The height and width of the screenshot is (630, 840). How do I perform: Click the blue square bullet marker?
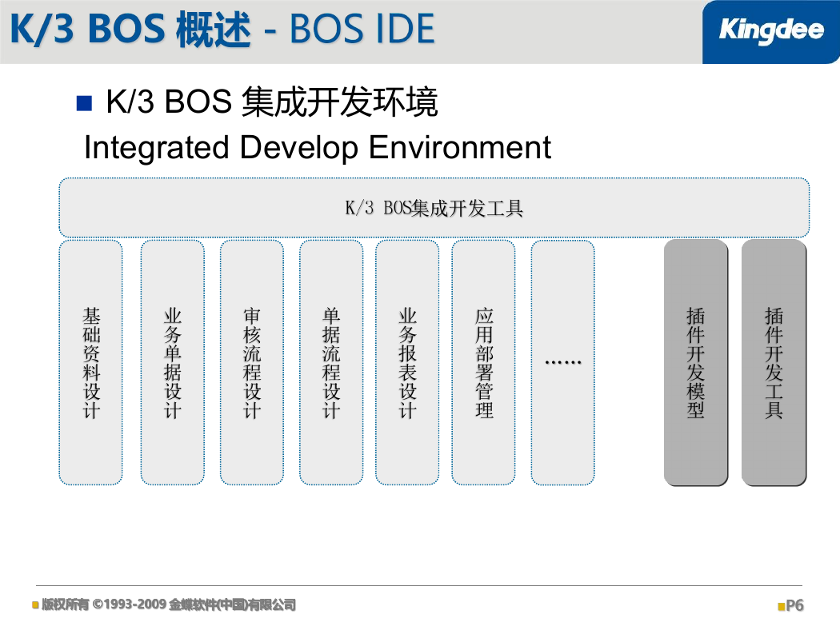click(x=85, y=103)
